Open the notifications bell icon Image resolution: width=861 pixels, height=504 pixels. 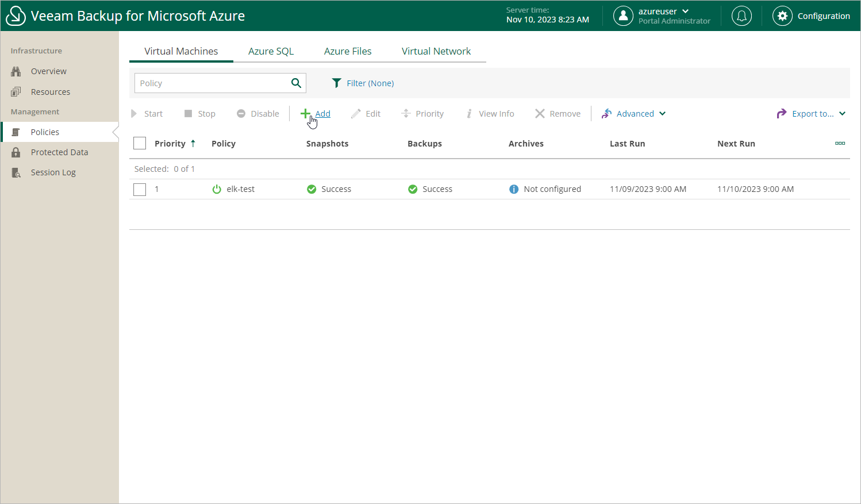coord(741,16)
